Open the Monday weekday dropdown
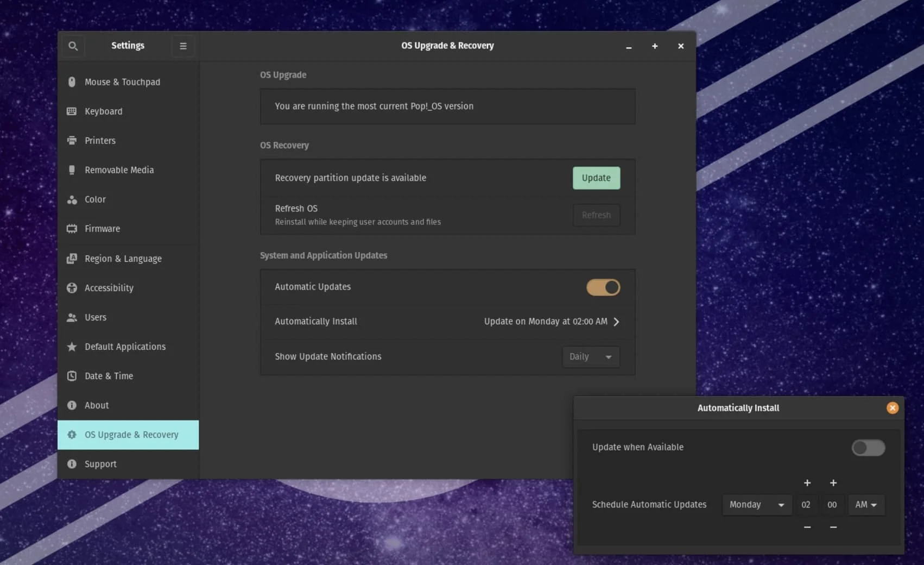This screenshot has width=924, height=565. point(757,505)
